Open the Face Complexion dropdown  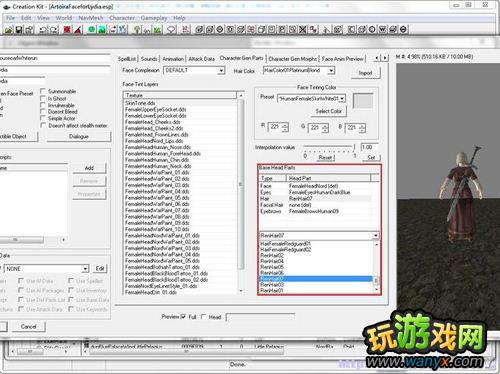point(194,70)
